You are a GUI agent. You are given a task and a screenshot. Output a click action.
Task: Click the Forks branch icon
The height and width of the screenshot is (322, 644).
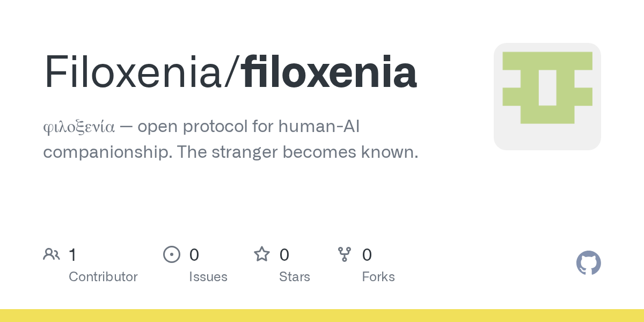[x=345, y=254]
